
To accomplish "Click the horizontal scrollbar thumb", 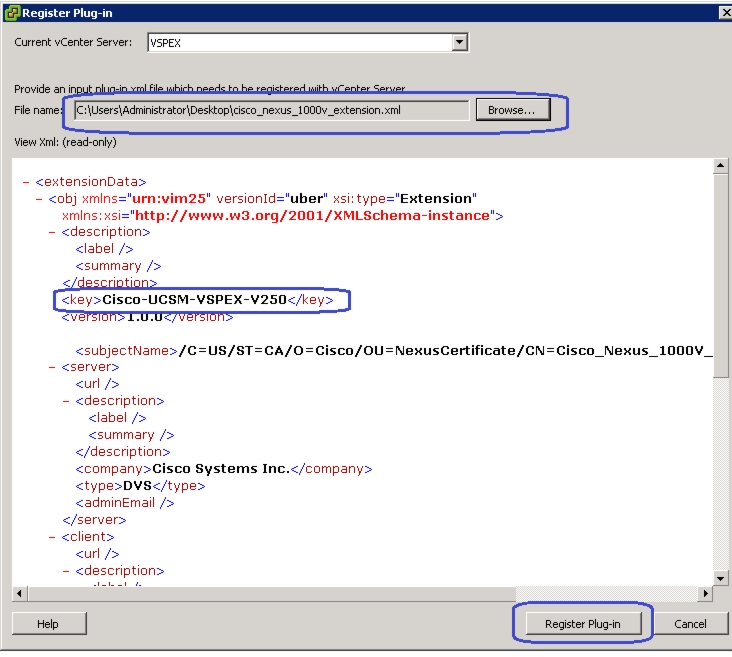I will 271,593.
